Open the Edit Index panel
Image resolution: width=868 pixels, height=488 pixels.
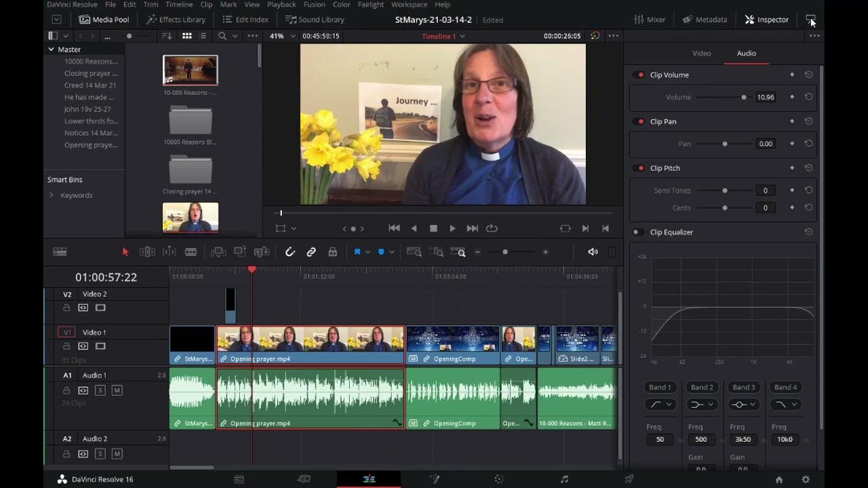coord(245,20)
